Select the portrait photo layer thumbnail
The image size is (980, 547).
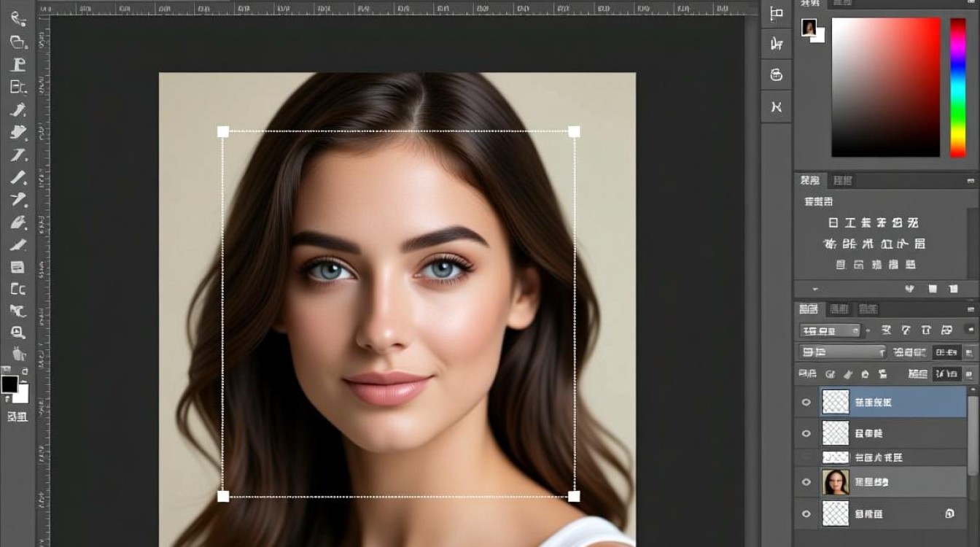click(836, 482)
